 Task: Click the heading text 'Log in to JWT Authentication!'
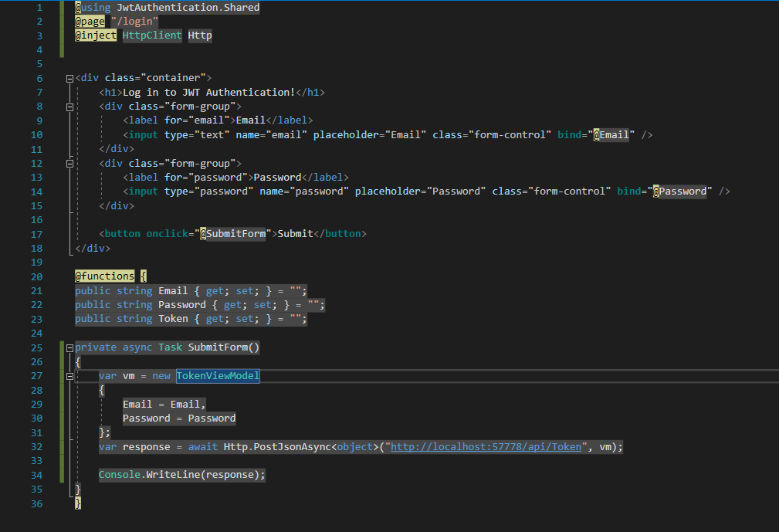pos(208,92)
